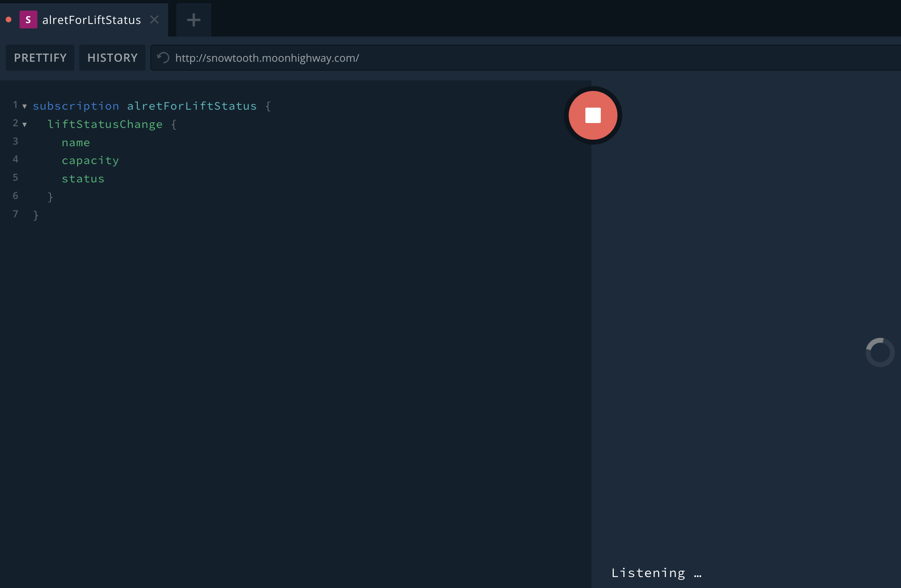Viewport: 901px width, 588px height.
Task: Collapse the liftStatusChange block on line 2
Action: click(24, 125)
